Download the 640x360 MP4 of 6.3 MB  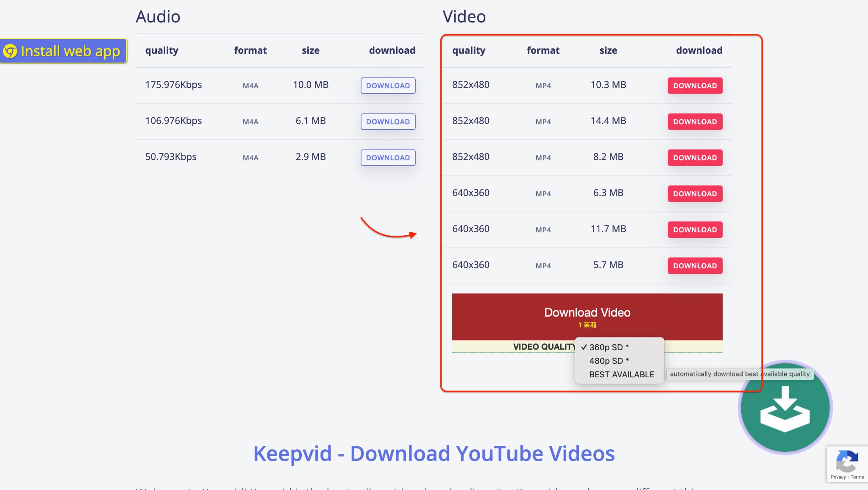click(695, 194)
